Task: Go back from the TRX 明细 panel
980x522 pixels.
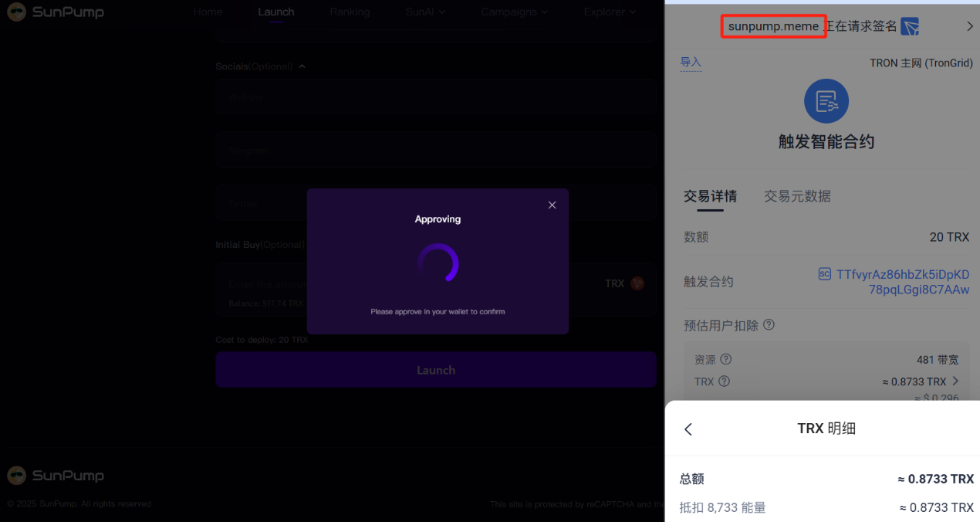Action: click(688, 429)
